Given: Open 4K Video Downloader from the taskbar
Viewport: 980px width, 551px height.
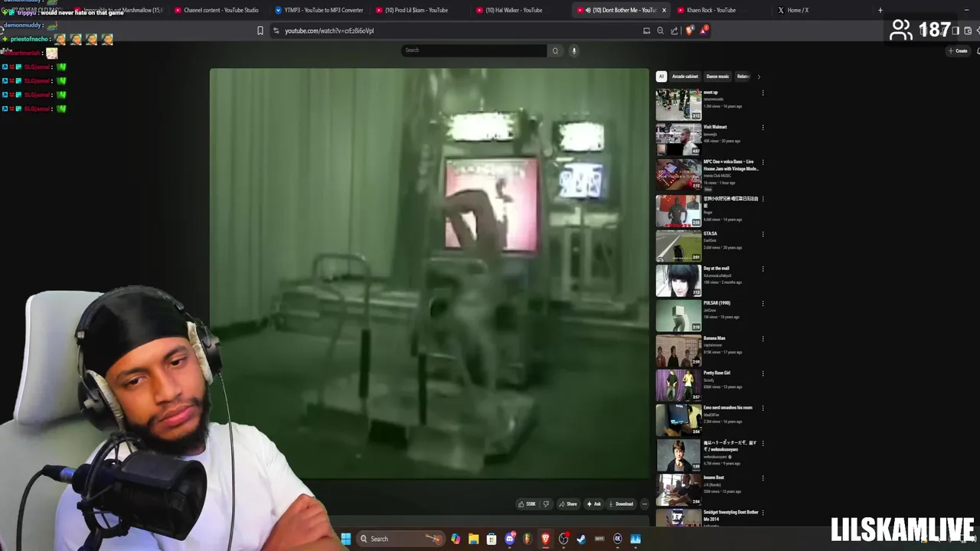Looking at the screenshot, I should point(618,539).
